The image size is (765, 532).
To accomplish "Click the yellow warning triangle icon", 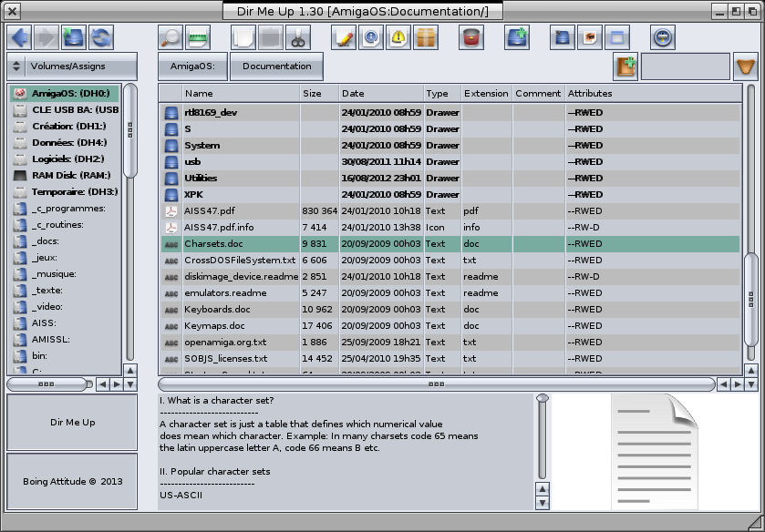I will 399,37.
